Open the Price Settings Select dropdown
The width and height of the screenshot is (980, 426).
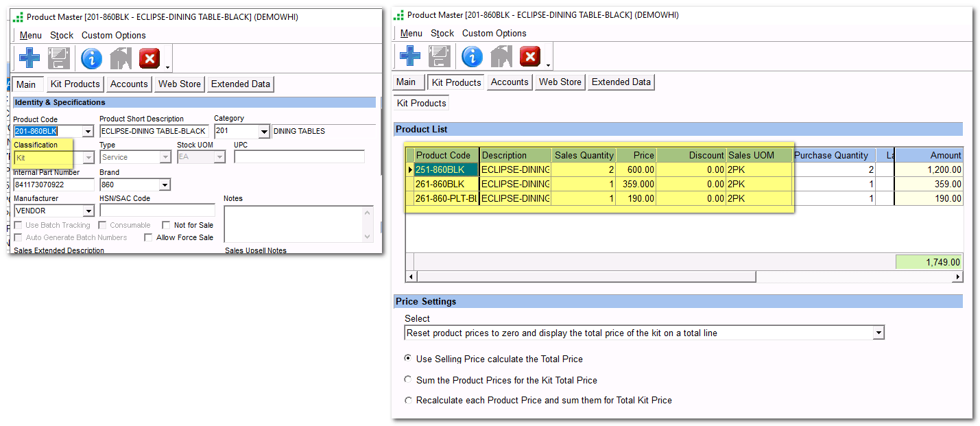879,333
